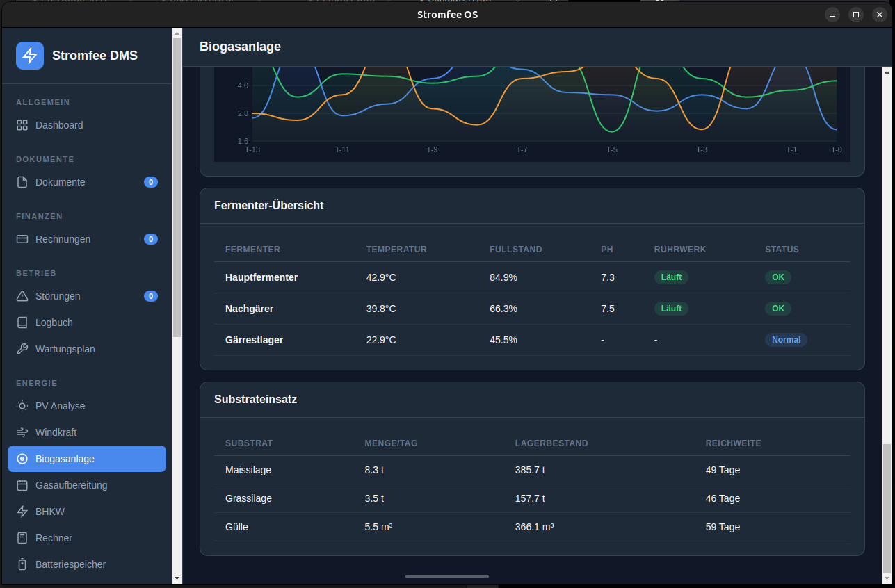Click the Batteriespeicher battery icon
Image resolution: width=895 pixels, height=588 pixels.
click(22, 564)
